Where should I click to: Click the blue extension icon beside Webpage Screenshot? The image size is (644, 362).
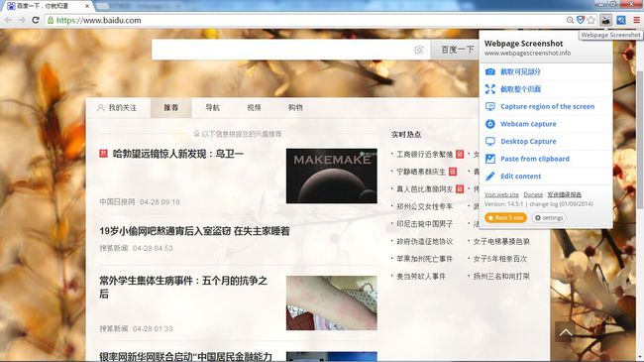pos(621,20)
